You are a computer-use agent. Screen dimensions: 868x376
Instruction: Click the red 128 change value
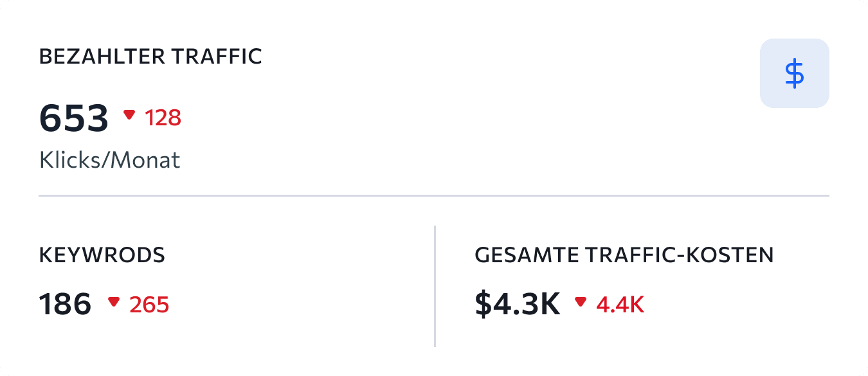coord(163,118)
